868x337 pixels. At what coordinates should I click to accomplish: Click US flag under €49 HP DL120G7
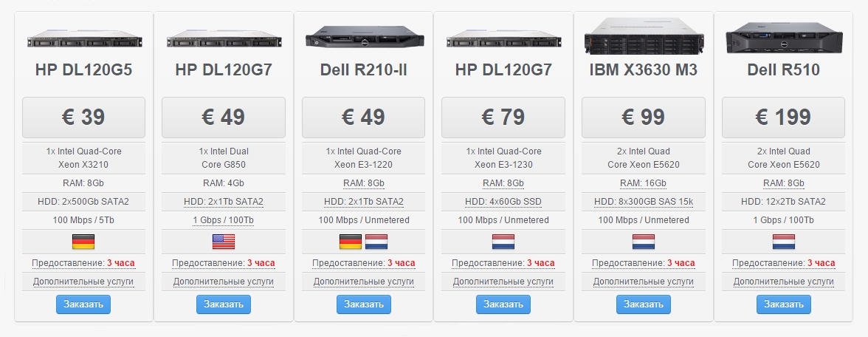click(224, 242)
